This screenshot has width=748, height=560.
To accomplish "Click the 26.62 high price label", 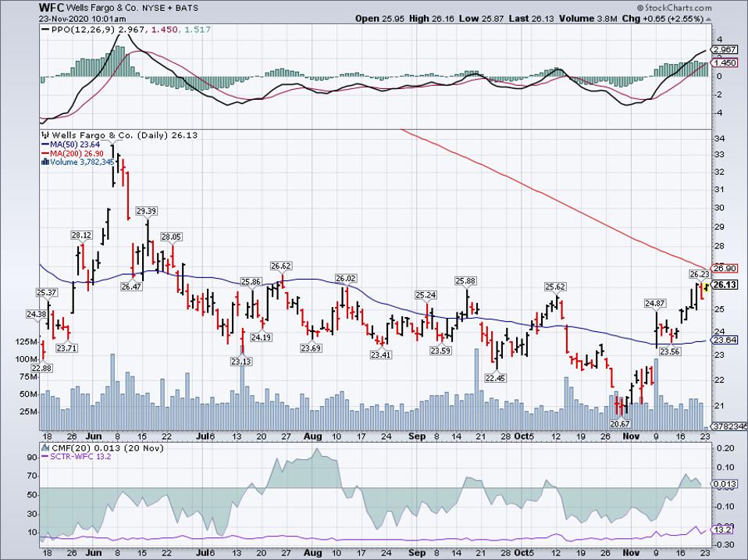I will (281, 266).
